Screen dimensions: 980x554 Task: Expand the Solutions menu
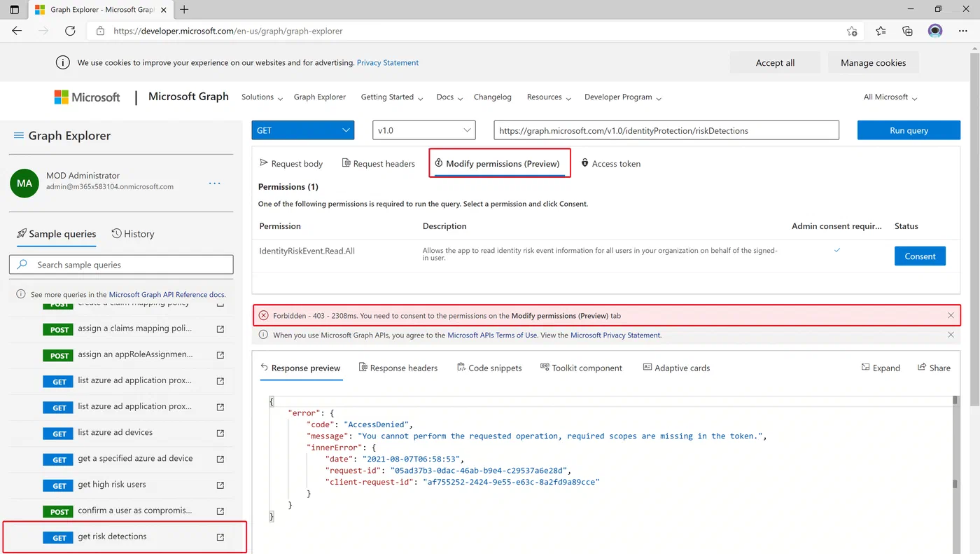click(262, 97)
